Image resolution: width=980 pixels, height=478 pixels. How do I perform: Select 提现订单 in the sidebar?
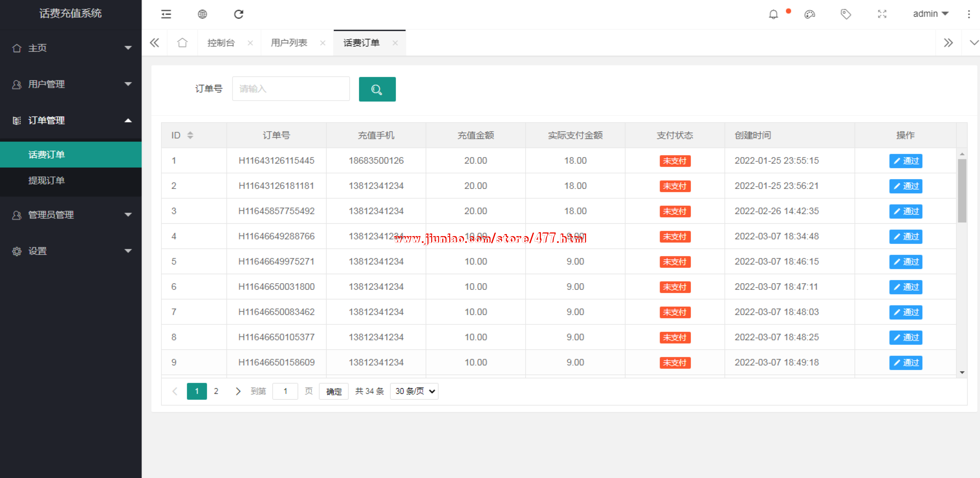pyautogui.click(x=47, y=180)
